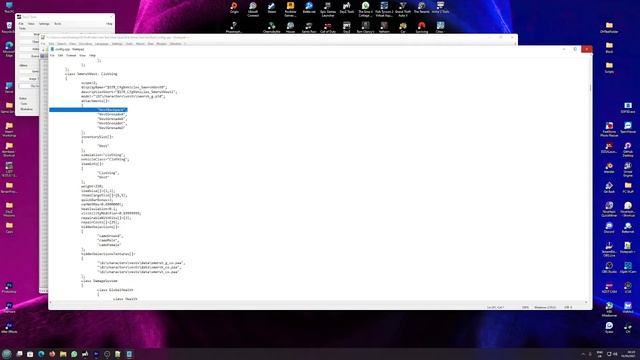Open the Steam desktop shortcut
This screenshot has height=360, width=640.
tap(271, 8)
